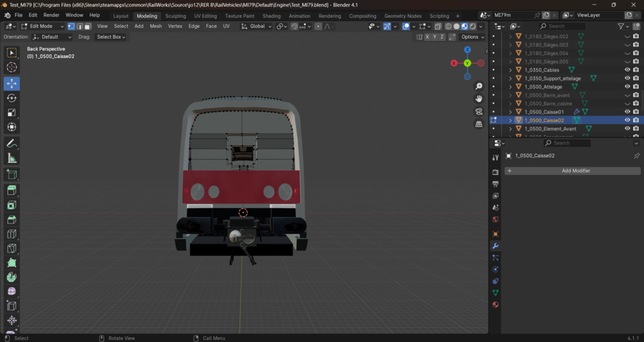Open the Mesh menu
This screenshot has width=644, height=342.
(x=156, y=26)
